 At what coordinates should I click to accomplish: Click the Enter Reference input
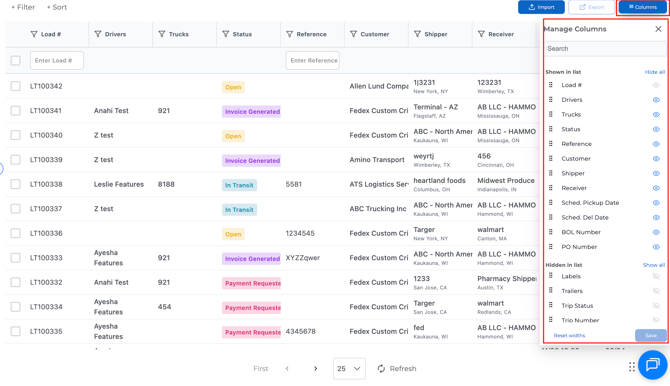[313, 60]
